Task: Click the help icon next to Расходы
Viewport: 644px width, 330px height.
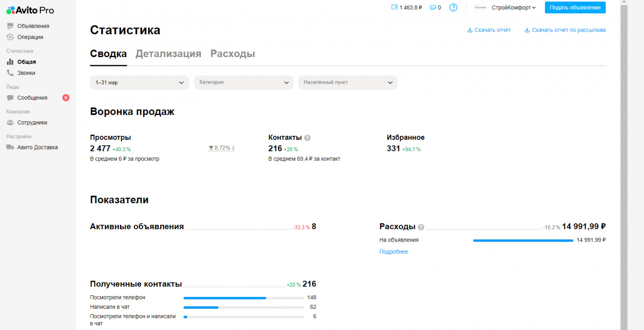Action: point(421,227)
